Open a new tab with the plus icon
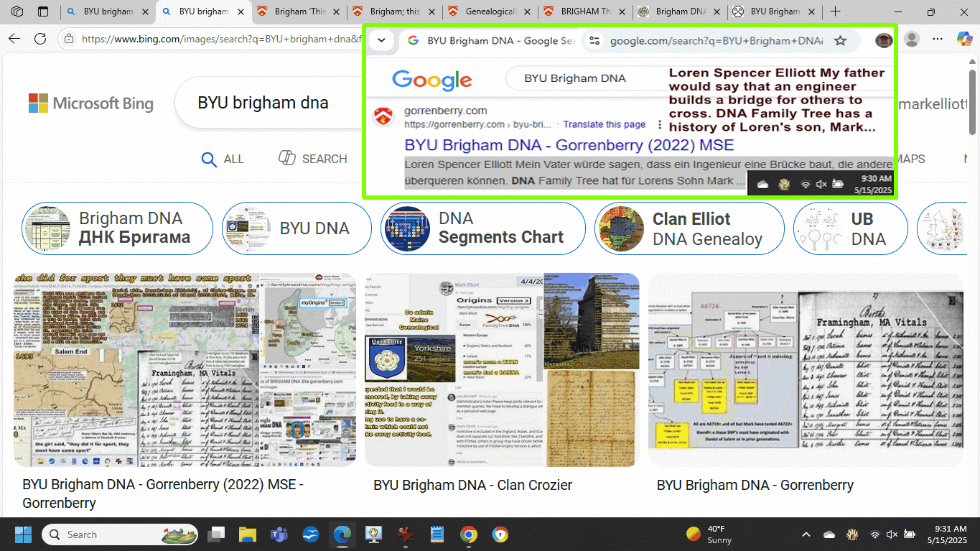980x551 pixels. [x=835, y=11]
